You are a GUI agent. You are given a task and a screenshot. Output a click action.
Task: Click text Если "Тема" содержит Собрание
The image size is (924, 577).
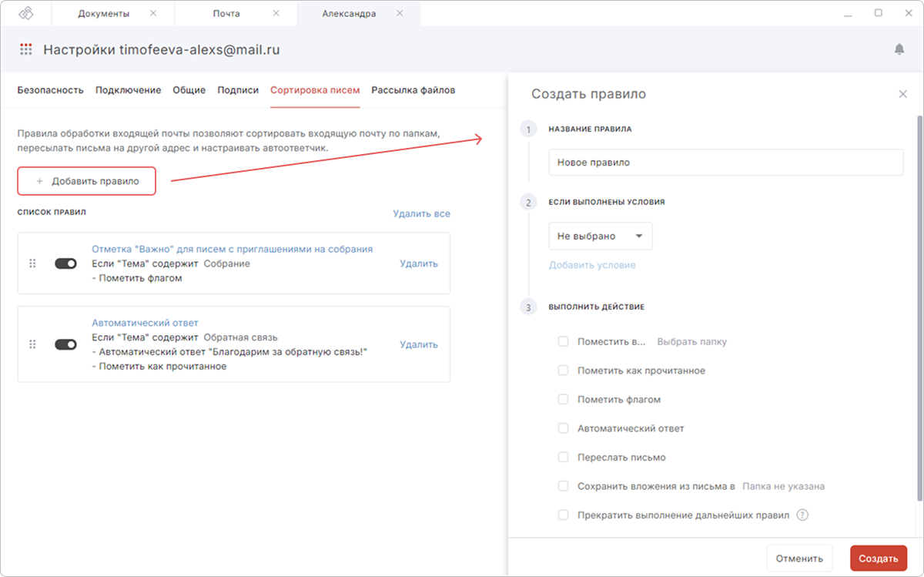tap(171, 263)
